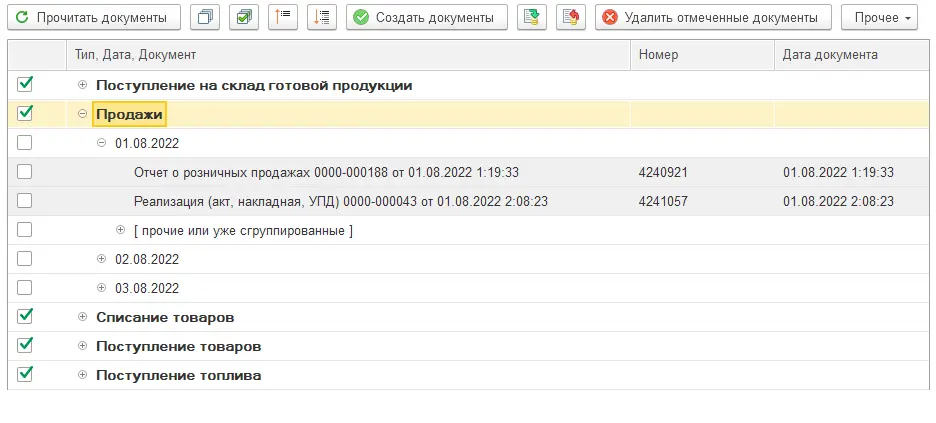Open the Прочее dropdown menu
Image resolution: width=936 pixels, height=423 pixels.
[x=879, y=17]
